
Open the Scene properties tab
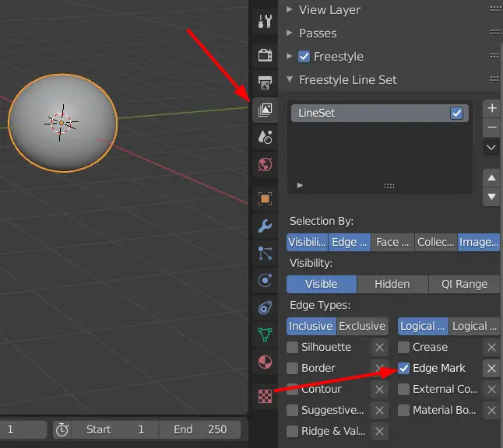tap(265, 137)
